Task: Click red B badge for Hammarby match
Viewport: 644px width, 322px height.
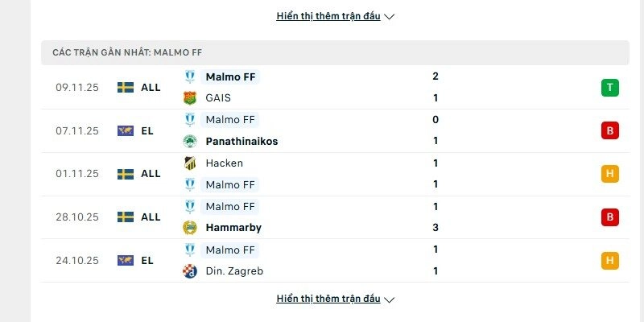Action: point(609,217)
